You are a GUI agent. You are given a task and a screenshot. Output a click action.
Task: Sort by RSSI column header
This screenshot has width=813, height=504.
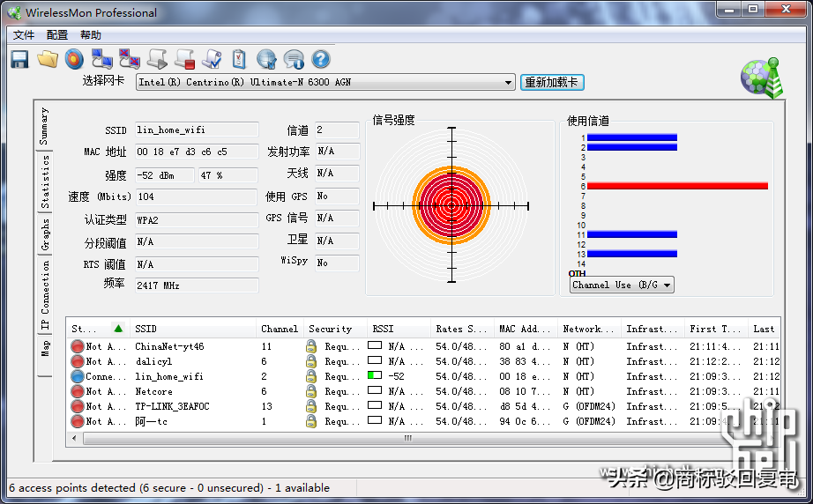click(x=399, y=329)
